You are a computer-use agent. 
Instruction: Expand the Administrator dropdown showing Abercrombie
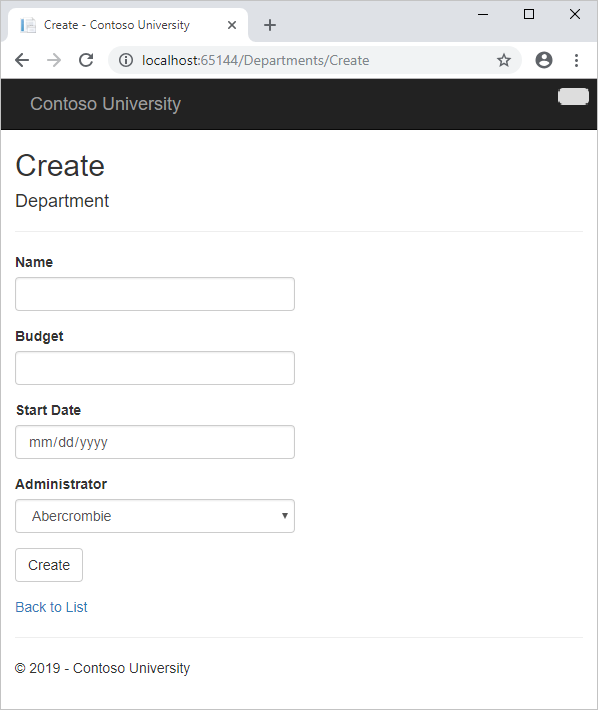point(155,516)
